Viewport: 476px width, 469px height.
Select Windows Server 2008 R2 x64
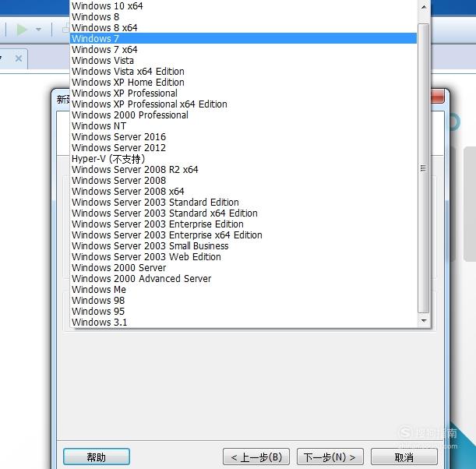244,170
